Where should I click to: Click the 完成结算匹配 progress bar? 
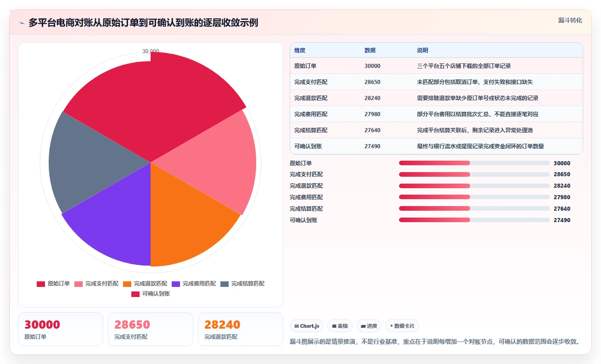click(x=474, y=209)
